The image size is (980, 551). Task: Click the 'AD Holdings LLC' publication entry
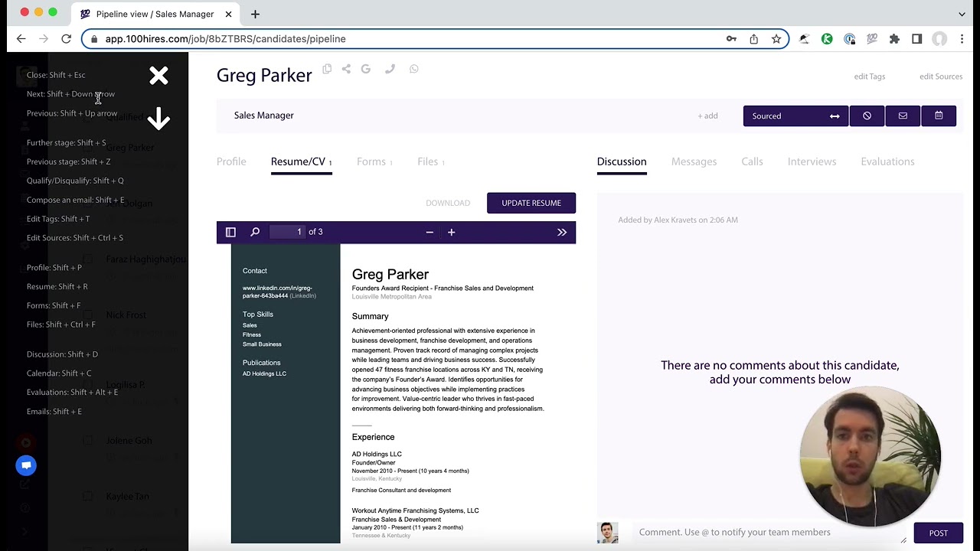[x=264, y=373]
